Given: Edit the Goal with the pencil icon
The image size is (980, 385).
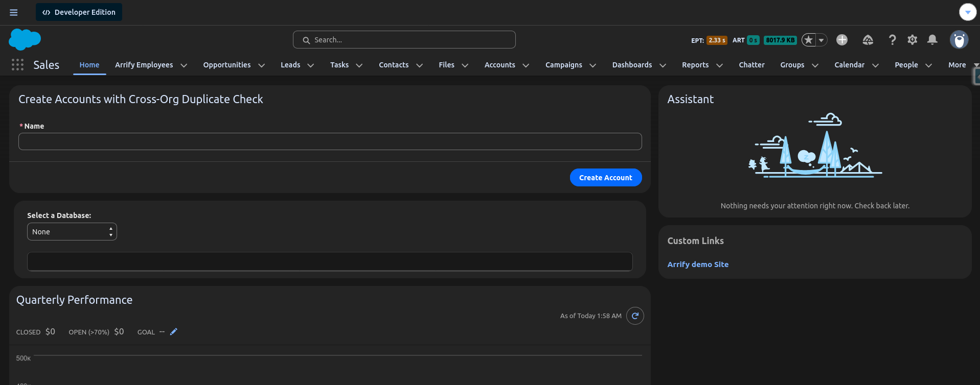Looking at the screenshot, I should 174,332.
